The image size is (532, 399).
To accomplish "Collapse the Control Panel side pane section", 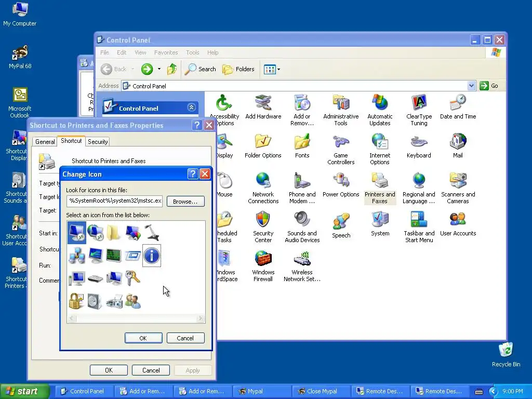I will [191, 108].
